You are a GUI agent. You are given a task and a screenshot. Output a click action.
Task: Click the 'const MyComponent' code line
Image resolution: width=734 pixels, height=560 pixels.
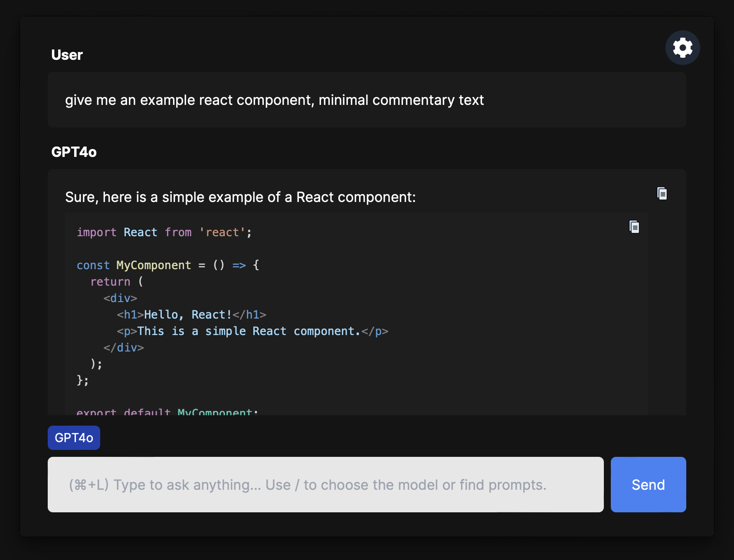click(x=167, y=265)
